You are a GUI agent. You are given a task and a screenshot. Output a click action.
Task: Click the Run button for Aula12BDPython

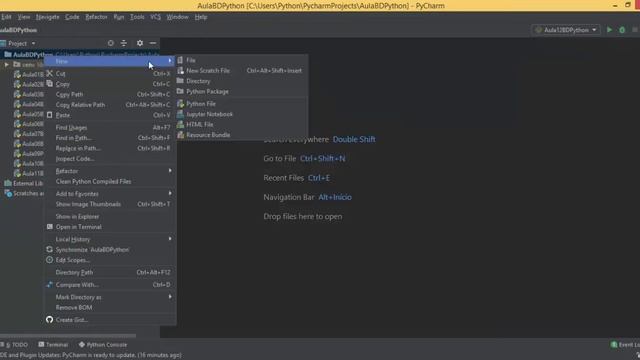pos(609,30)
